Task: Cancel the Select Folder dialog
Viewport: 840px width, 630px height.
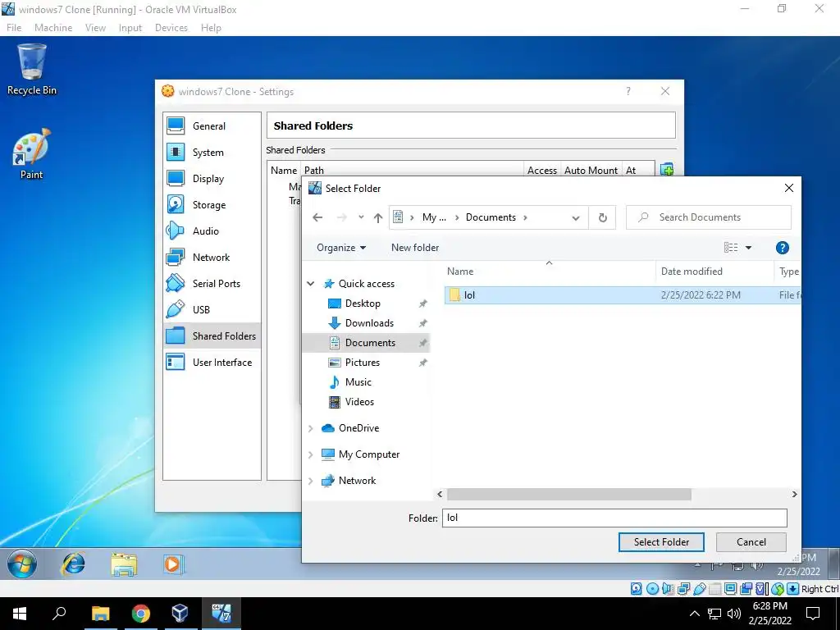Action: (751, 542)
